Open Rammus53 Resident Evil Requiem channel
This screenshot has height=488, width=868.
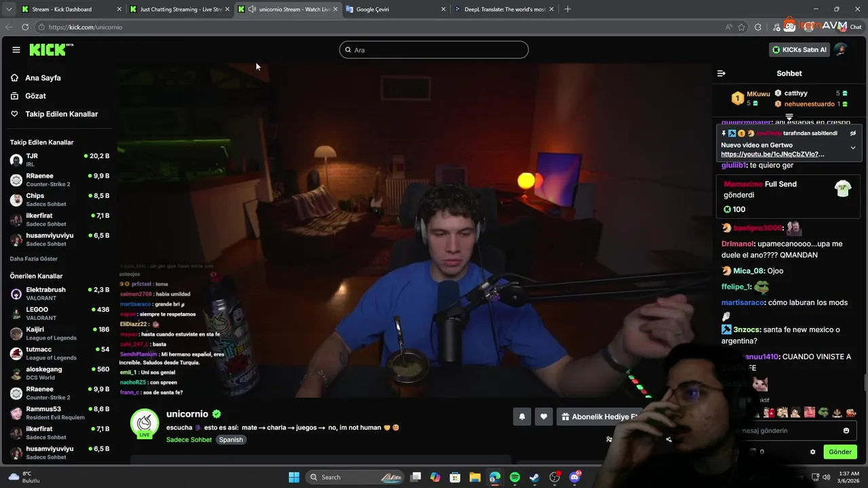[x=60, y=413]
